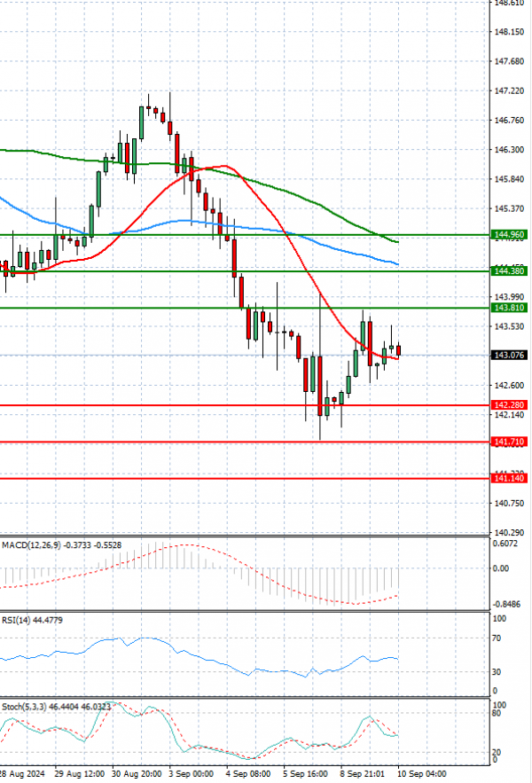Select the 141.710 red support price tag

pyautogui.click(x=509, y=442)
